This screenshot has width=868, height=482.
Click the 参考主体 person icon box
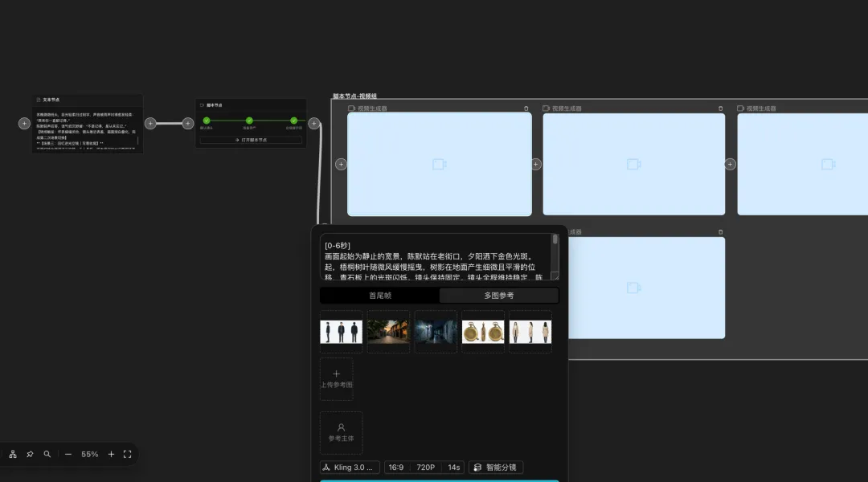click(341, 432)
